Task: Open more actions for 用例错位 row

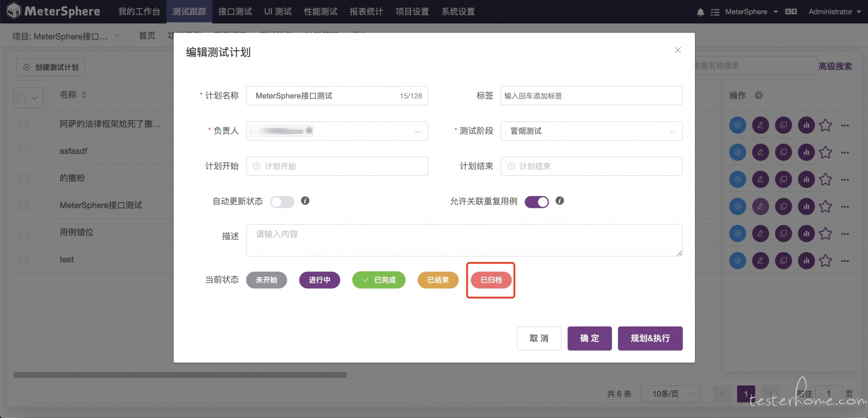Action: point(845,234)
